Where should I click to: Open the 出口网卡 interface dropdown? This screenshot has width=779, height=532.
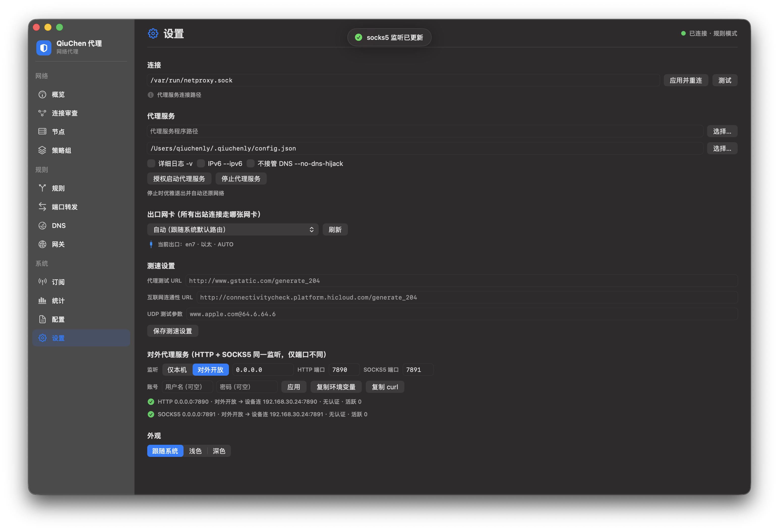[233, 230]
